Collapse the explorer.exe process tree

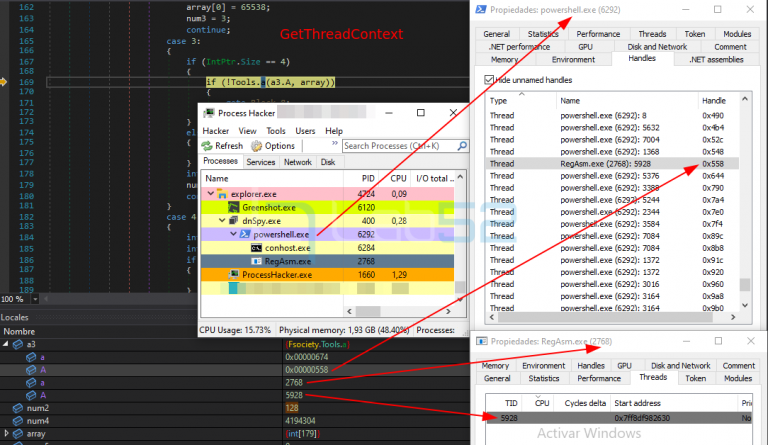[210, 193]
